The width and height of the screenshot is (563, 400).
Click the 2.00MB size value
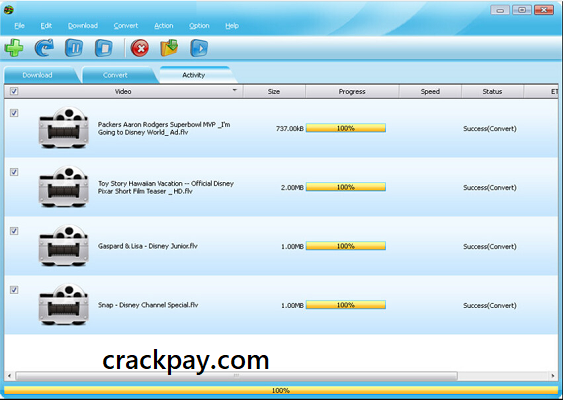[x=292, y=187]
